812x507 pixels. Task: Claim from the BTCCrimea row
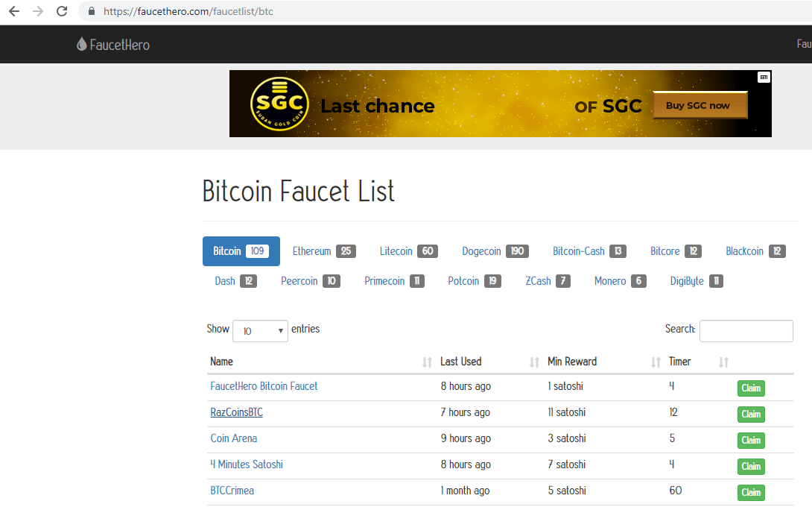751,493
